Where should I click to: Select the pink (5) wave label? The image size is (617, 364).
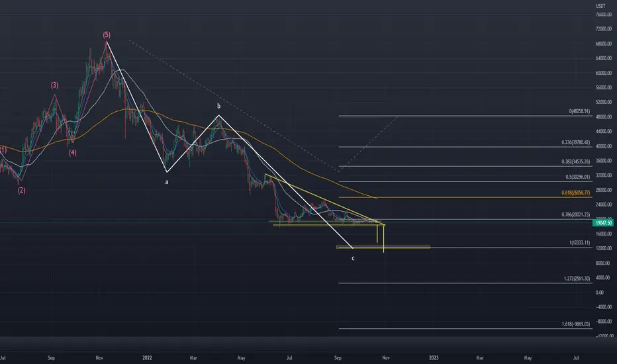pos(107,34)
